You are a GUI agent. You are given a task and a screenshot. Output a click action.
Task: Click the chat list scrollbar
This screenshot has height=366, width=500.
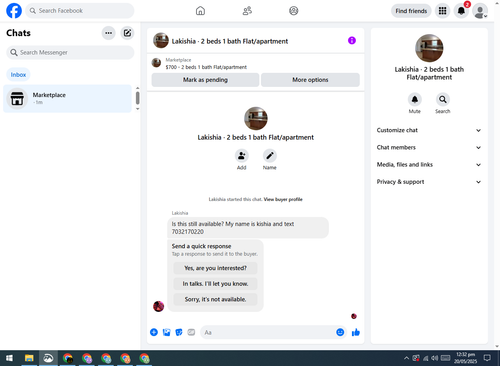click(137, 98)
